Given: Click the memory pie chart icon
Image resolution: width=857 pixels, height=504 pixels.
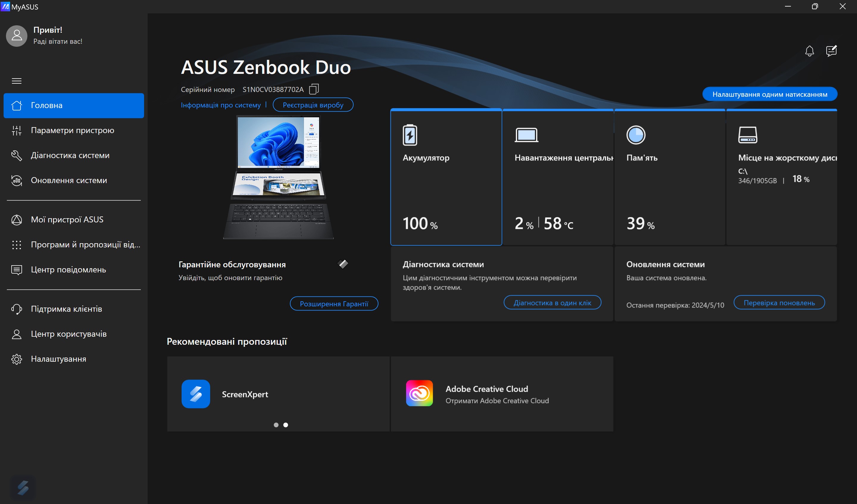Looking at the screenshot, I should click(636, 135).
